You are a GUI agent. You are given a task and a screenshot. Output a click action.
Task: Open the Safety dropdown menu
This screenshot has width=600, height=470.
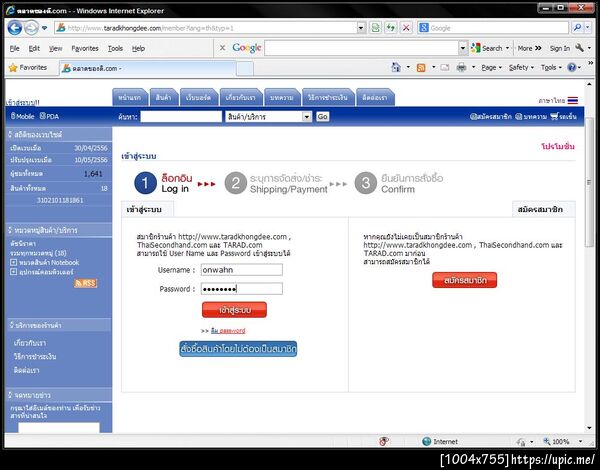point(521,68)
